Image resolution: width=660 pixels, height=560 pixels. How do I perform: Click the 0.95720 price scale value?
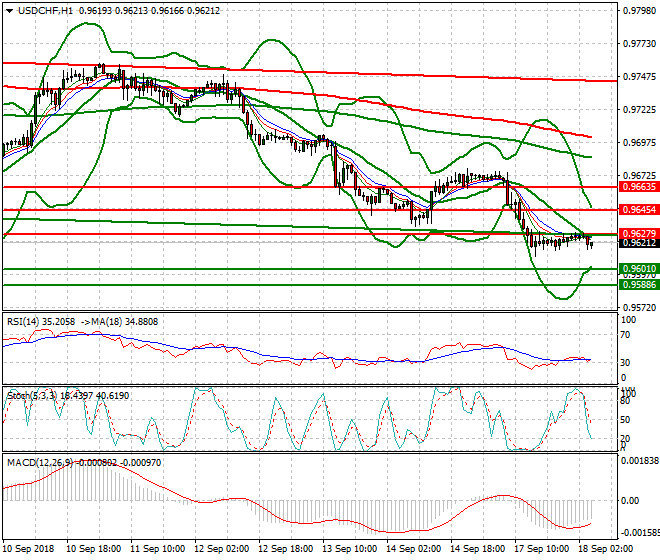[x=639, y=308]
